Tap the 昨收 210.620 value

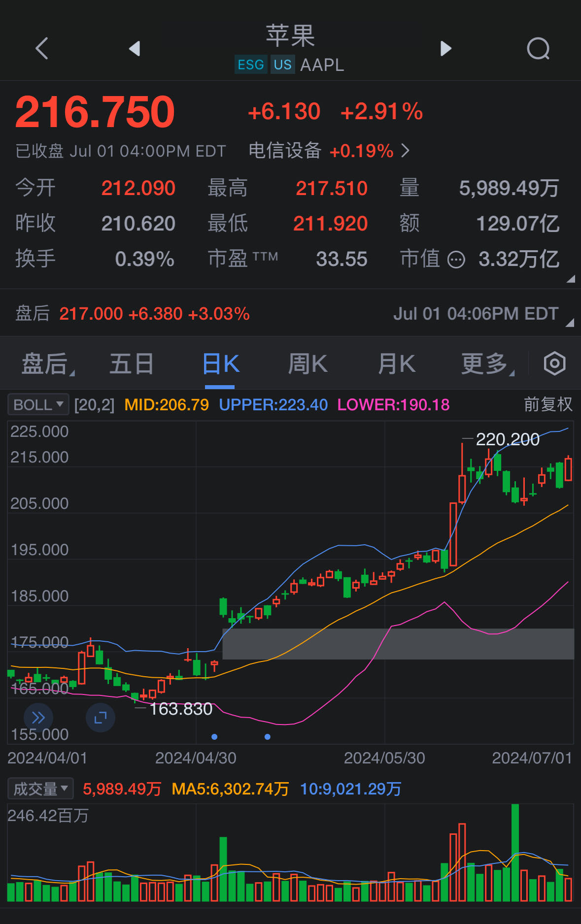(138, 224)
